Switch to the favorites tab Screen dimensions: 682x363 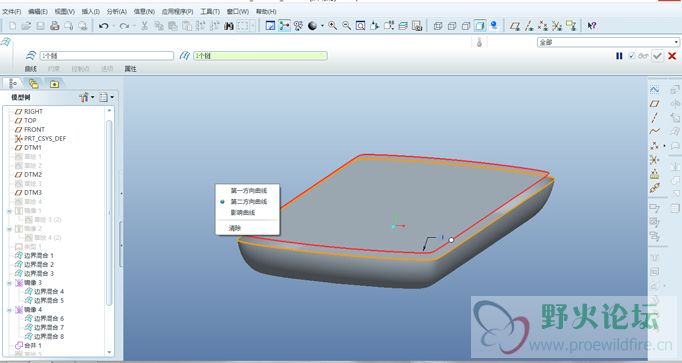pos(54,83)
